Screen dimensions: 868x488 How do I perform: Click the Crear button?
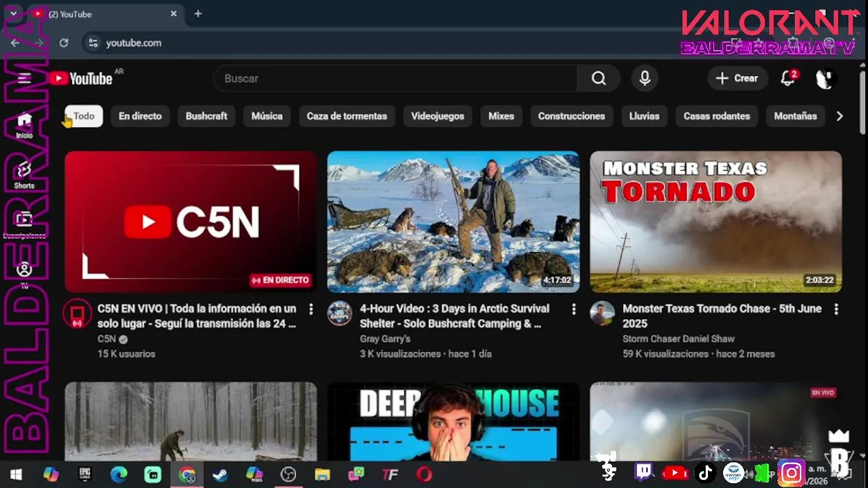coord(737,79)
